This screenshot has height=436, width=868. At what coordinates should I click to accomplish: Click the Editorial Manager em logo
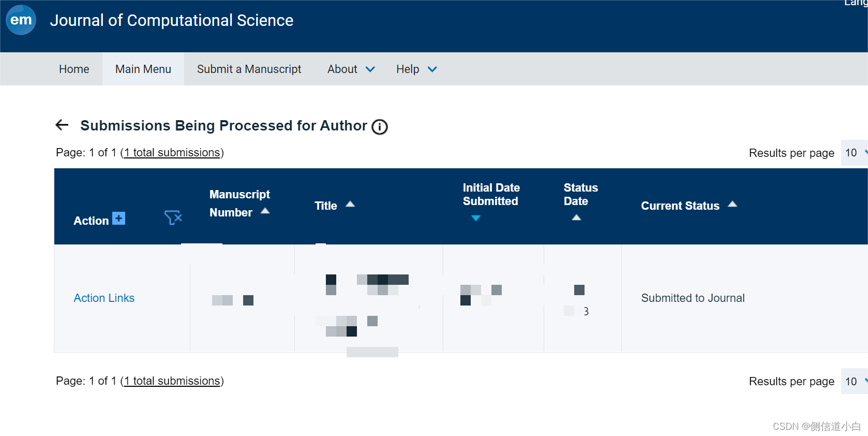point(21,20)
